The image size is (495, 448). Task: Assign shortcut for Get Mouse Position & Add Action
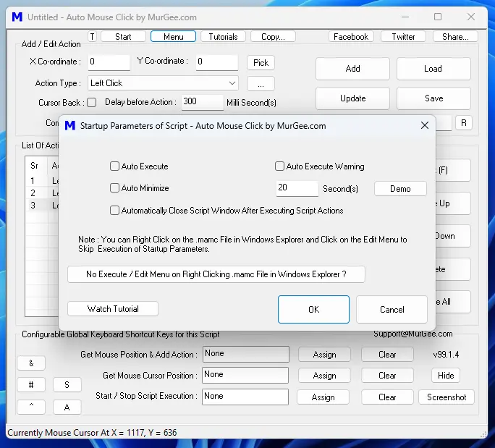(x=324, y=355)
